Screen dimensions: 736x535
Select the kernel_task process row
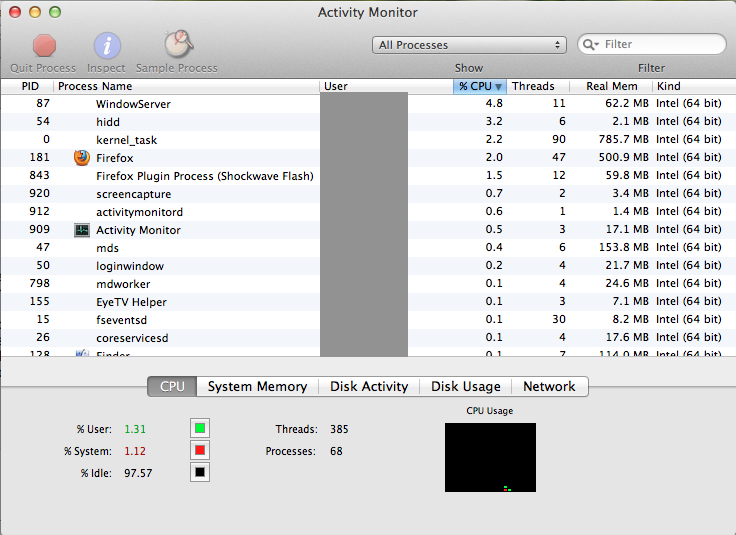[368, 140]
